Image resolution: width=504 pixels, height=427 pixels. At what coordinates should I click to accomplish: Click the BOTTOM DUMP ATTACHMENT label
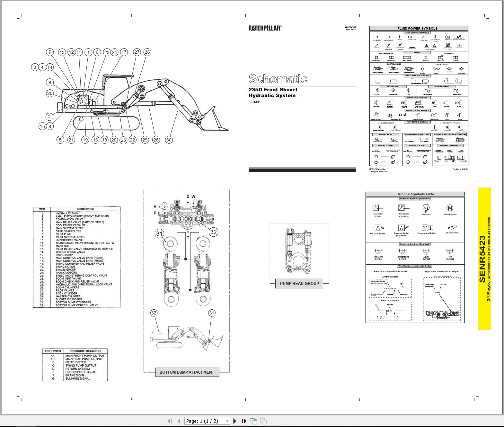(187, 372)
